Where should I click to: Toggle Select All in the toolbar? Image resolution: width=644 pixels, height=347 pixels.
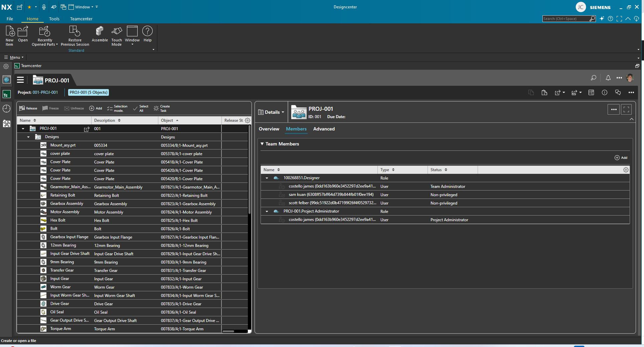(141, 108)
